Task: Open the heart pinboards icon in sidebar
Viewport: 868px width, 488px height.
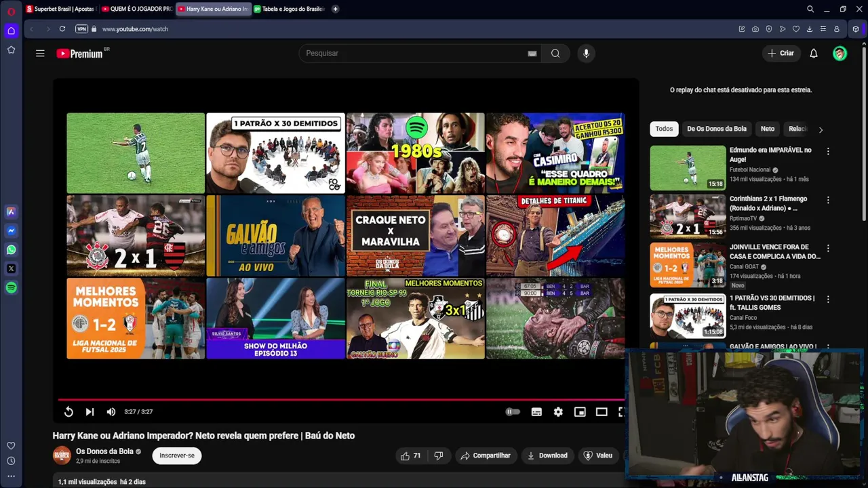Action: click(x=11, y=445)
